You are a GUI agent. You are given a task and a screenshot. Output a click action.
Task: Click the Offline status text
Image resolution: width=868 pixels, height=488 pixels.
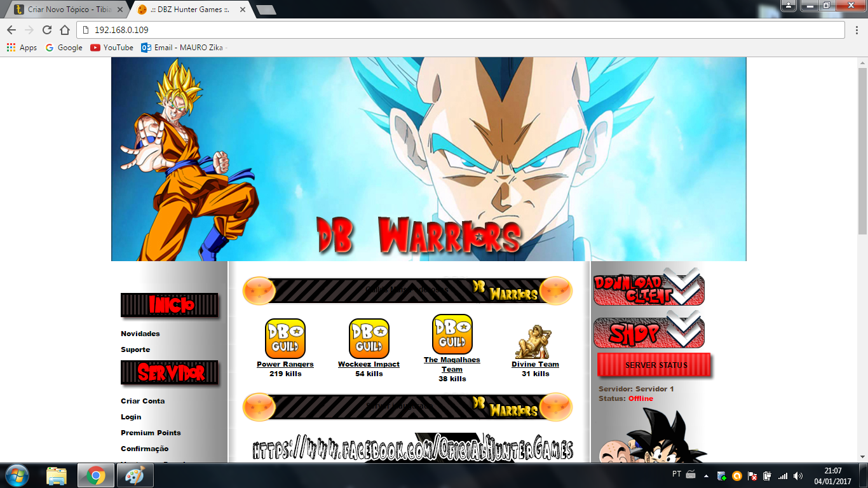click(x=641, y=398)
